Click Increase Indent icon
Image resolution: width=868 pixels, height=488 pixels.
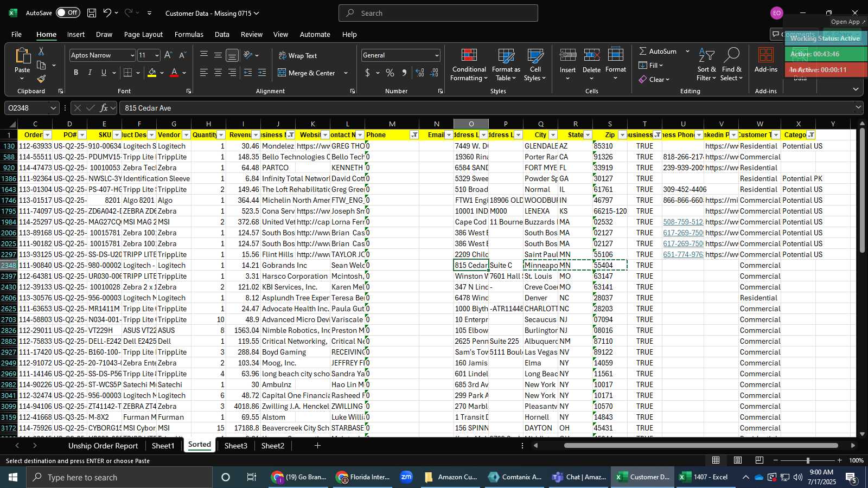click(x=262, y=73)
